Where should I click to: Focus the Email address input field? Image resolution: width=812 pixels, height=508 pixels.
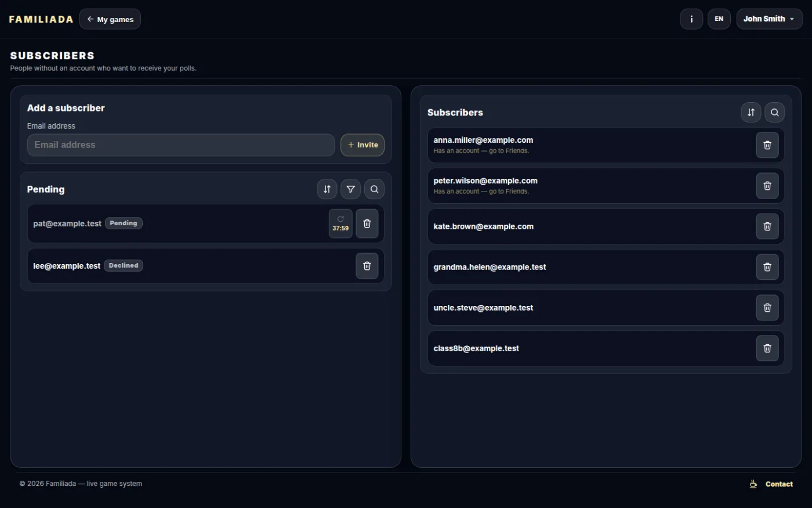click(181, 145)
